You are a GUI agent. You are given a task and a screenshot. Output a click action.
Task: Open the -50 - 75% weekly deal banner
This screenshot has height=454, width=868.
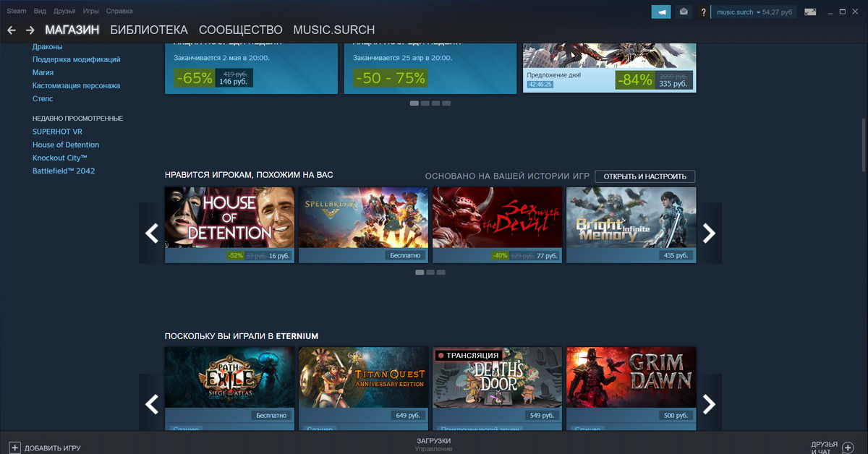pos(430,69)
